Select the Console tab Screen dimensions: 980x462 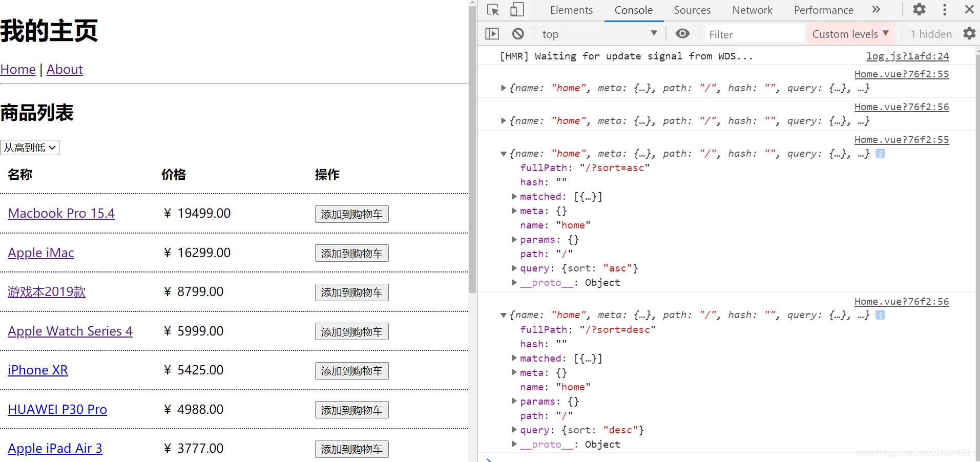click(634, 10)
